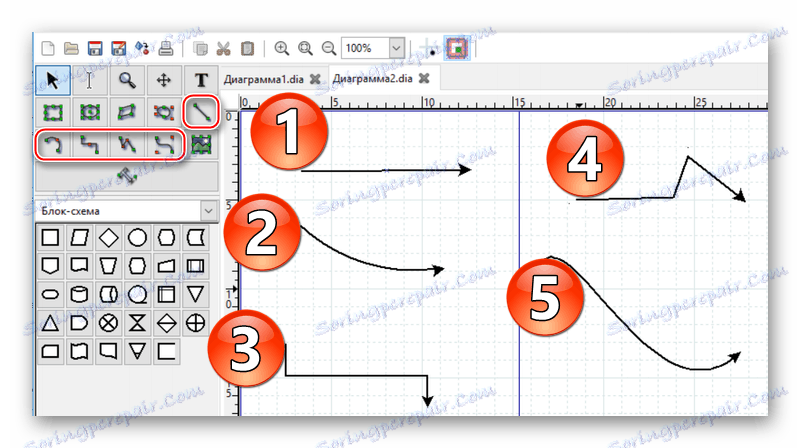Pick the upright cylinder magnetic disk shape
This screenshot has height=448, width=800.
click(x=79, y=294)
